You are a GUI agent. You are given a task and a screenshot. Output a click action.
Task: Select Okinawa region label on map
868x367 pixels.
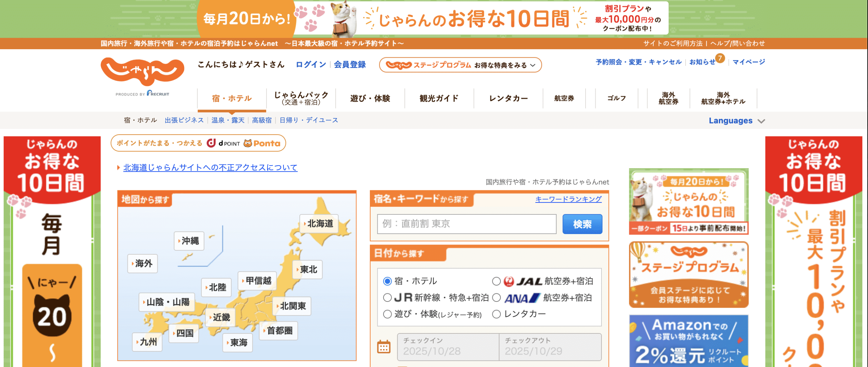(x=189, y=241)
